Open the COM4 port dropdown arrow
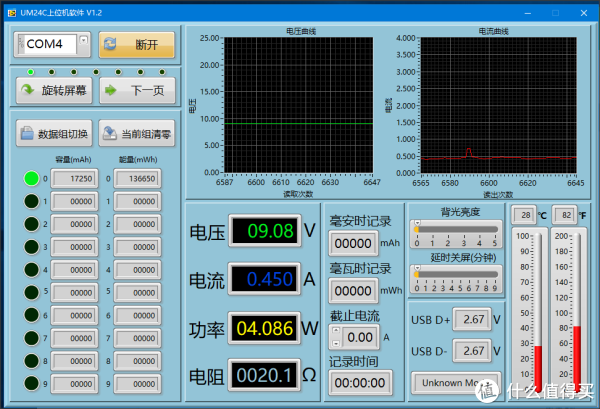This screenshot has height=409, width=600. tap(83, 40)
